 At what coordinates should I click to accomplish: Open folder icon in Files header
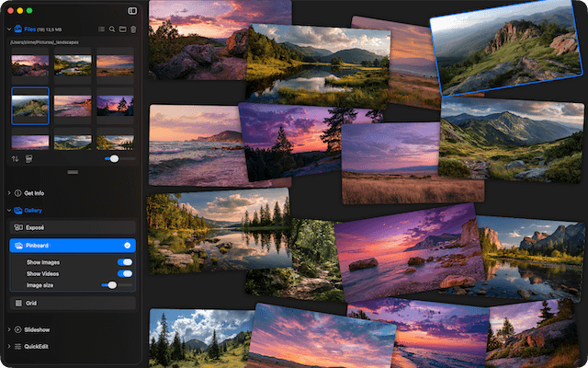point(122,29)
